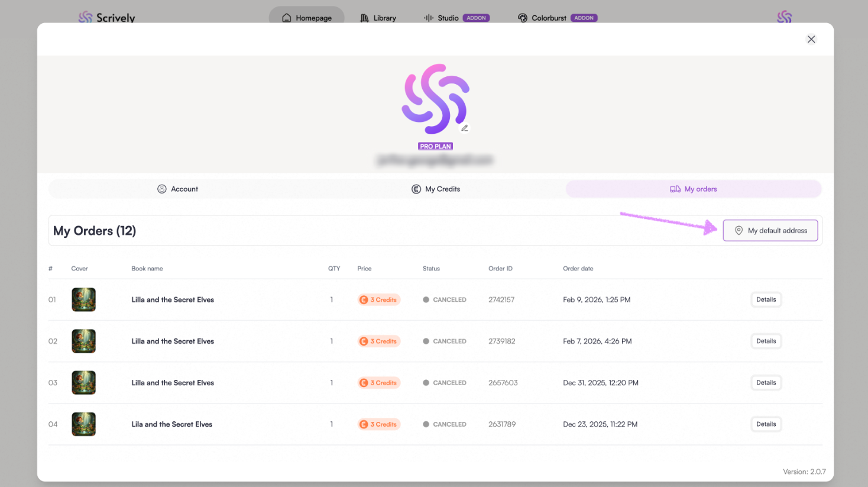Select the My orders tab
Image resolution: width=868 pixels, height=487 pixels.
point(694,189)
